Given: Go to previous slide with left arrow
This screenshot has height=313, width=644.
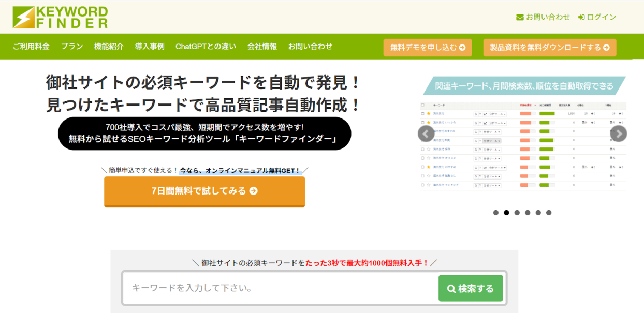Looking at the screenshot, I should point(426,133).
